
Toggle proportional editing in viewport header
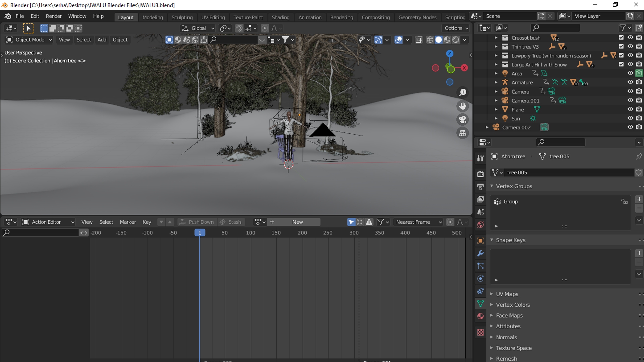[x=265, y=28]
